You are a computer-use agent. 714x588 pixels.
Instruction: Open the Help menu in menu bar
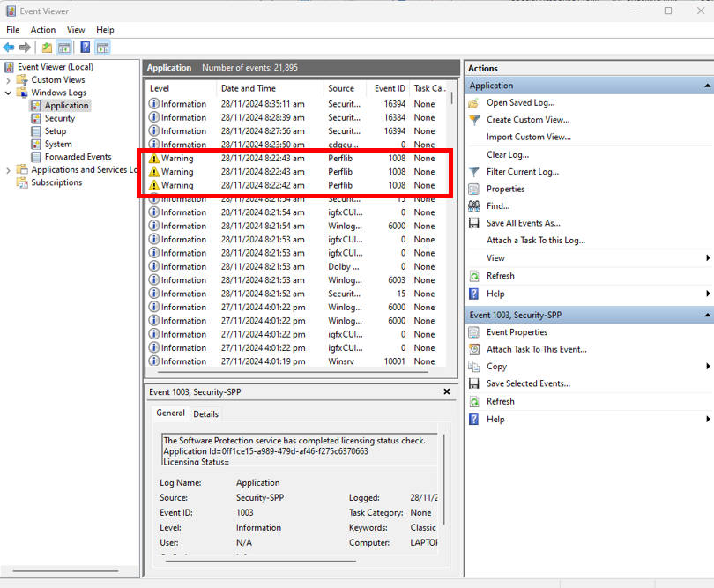pos(105,30)
